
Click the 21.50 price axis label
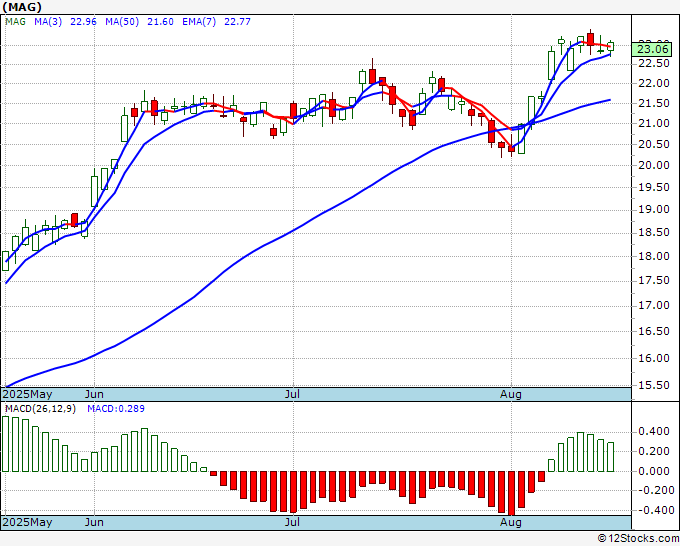[654, 103]
